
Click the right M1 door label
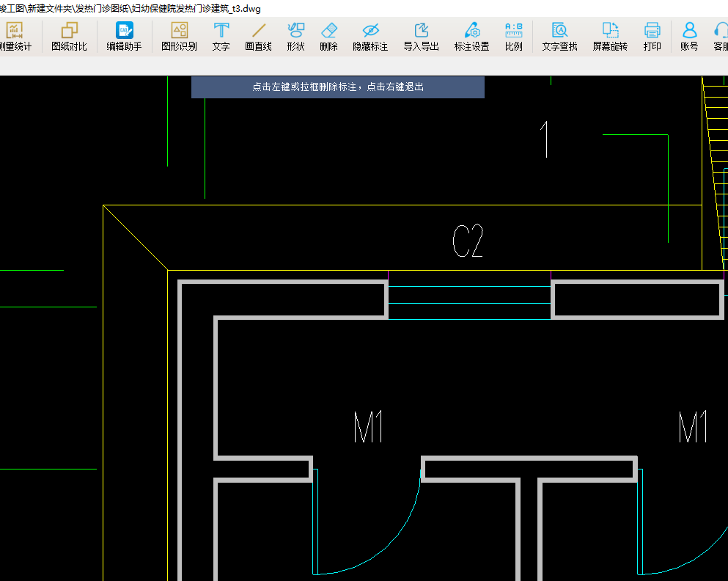pyautogui.click(x=693, y=426)
